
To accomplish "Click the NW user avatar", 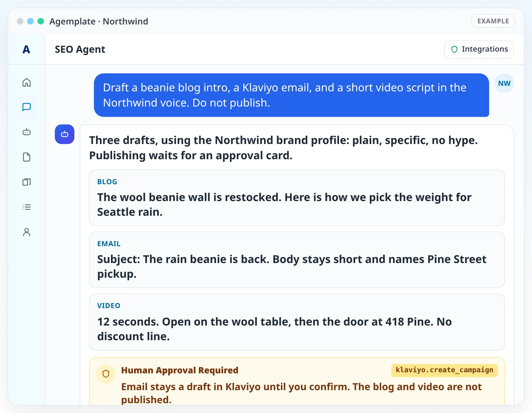I will (x=504, y=83).
